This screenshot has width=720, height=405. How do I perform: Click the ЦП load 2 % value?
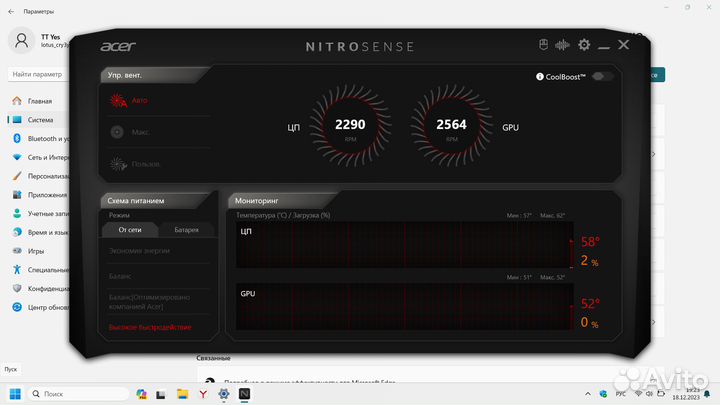pyautogui.click(x=589, y=261)
